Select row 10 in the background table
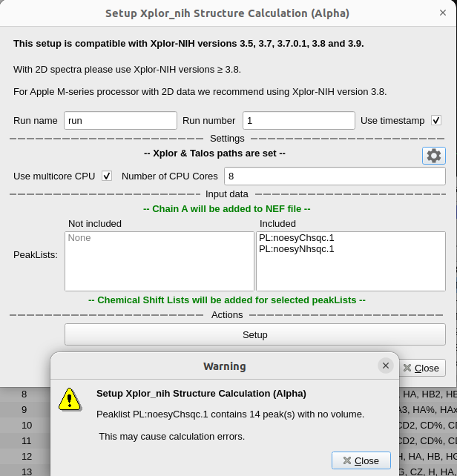Screen dimensions: 457x476 point(27,426)
